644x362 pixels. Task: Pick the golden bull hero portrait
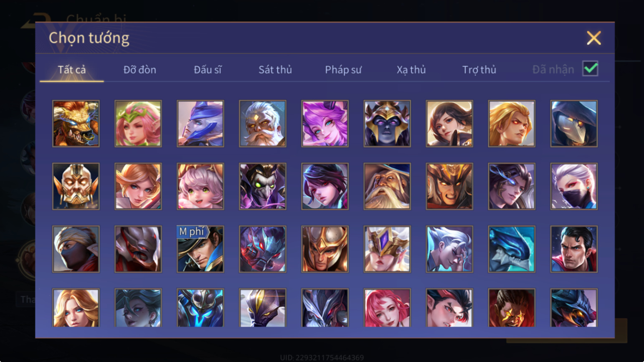76,124
